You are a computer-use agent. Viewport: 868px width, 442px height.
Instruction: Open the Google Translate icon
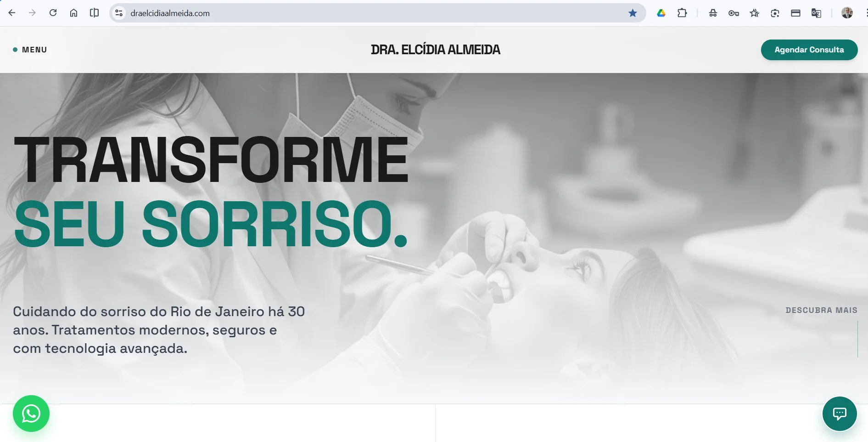point(816,13)
